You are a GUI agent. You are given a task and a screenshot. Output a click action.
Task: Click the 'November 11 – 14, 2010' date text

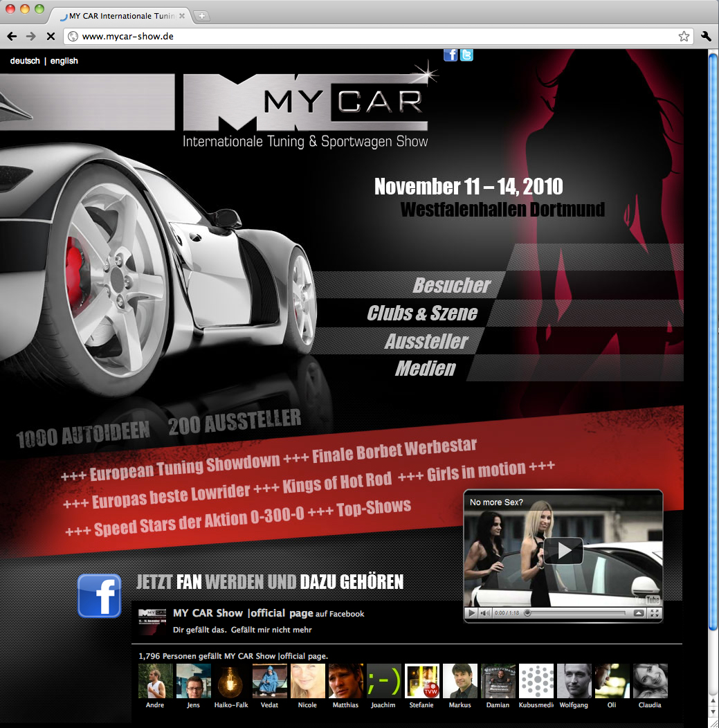click(468, 187)
